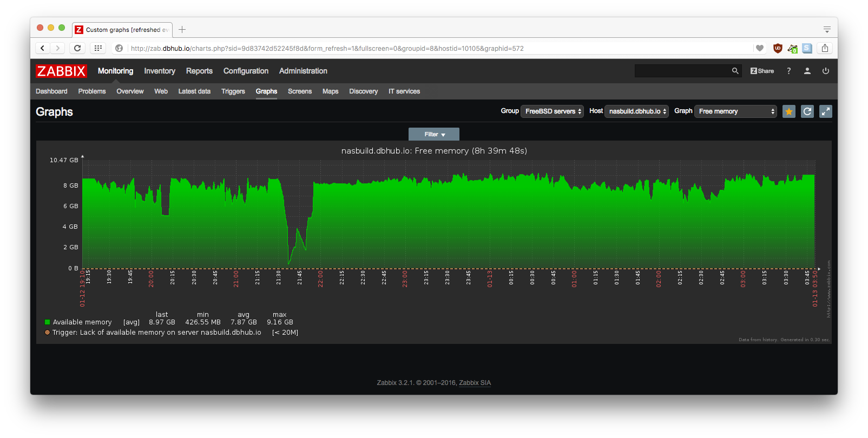Reload the page with browser reload button
The width and height of the screenshot is (868, 438).
pyautogui.click(x=77, y=48)
